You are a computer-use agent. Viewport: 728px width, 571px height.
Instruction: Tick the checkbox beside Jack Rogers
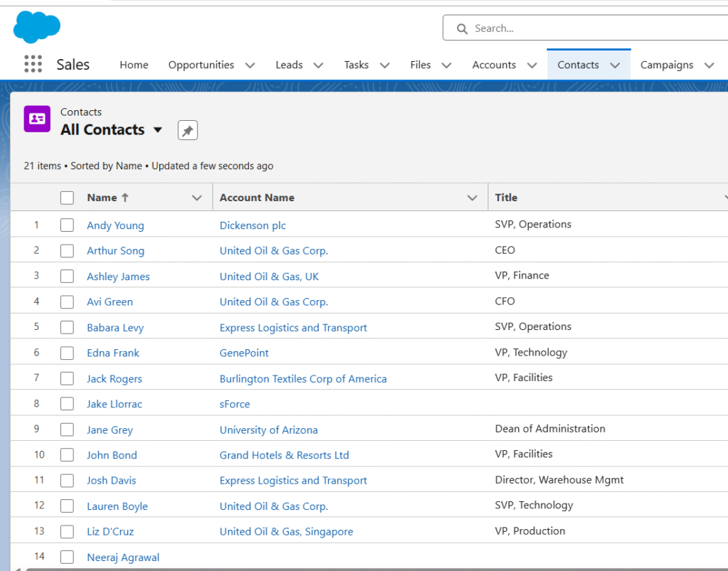(67, 378)
